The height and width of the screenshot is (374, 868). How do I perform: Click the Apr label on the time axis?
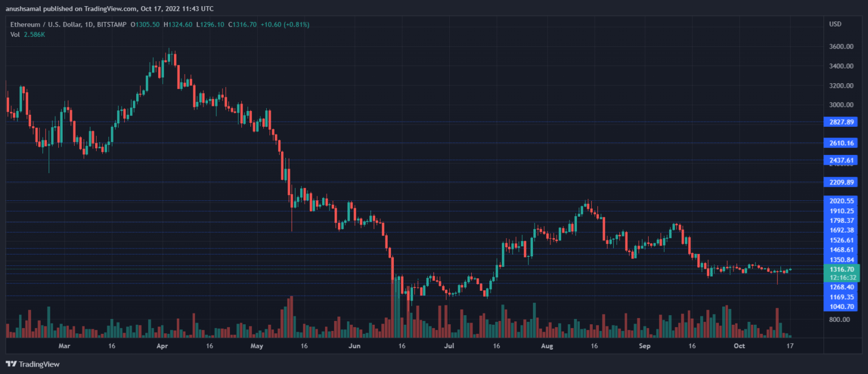(x=162, y=345)
